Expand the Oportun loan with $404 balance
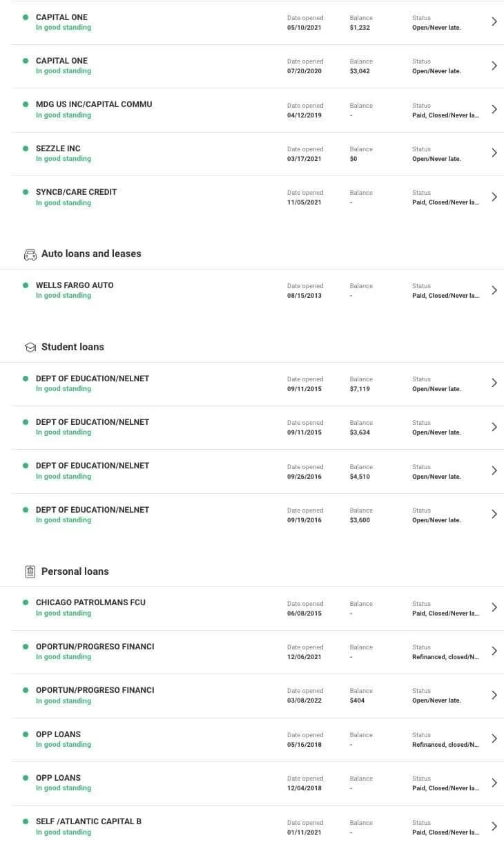 494,695
